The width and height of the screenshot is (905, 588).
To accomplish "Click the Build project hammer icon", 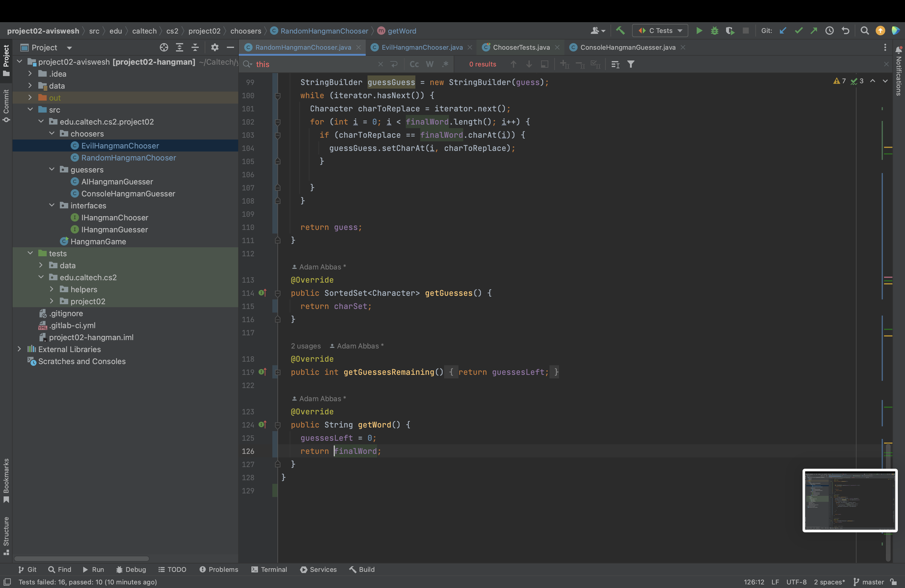I will (x=620, y=31).
